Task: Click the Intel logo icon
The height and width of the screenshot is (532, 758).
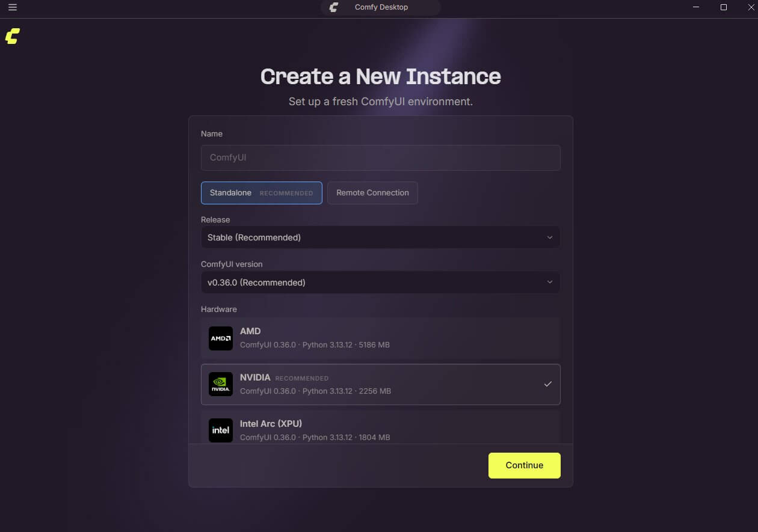Action: point(221,430)
